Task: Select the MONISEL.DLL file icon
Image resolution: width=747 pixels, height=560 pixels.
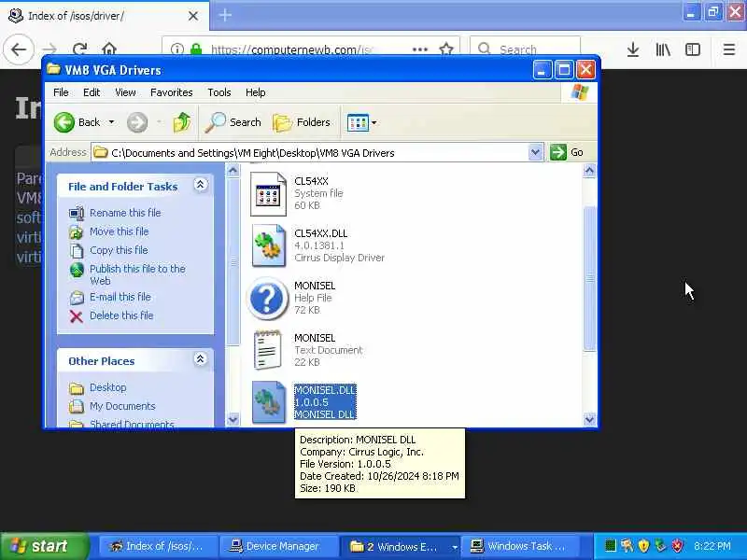Action: tap(268, 402)
